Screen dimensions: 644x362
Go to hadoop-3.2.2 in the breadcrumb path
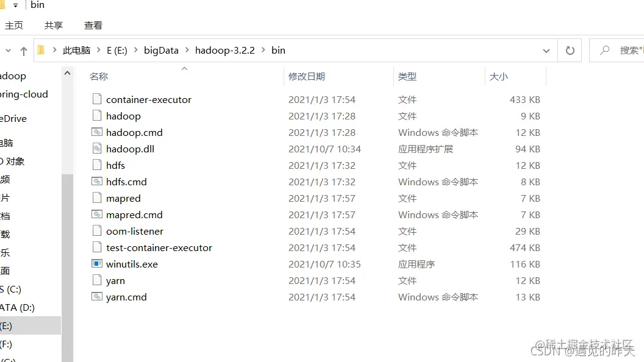pyautogui.click(x=224, y=50)
